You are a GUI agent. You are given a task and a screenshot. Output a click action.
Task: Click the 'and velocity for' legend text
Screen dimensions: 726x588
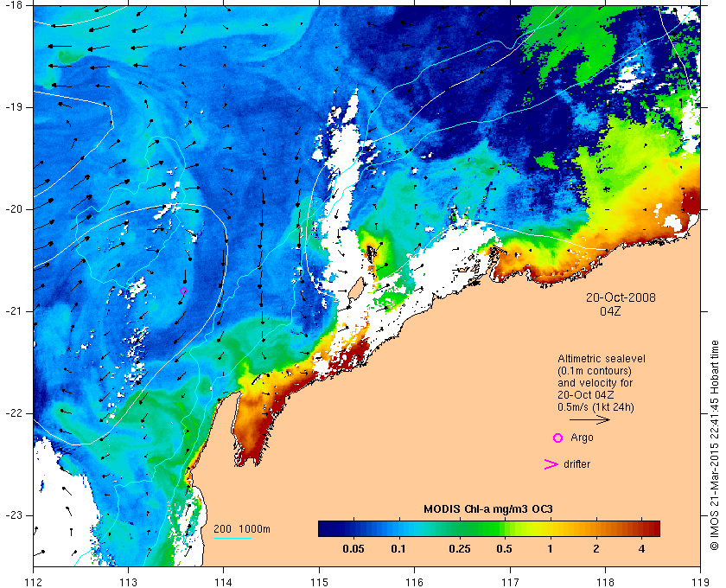click(x=595, y=383)
